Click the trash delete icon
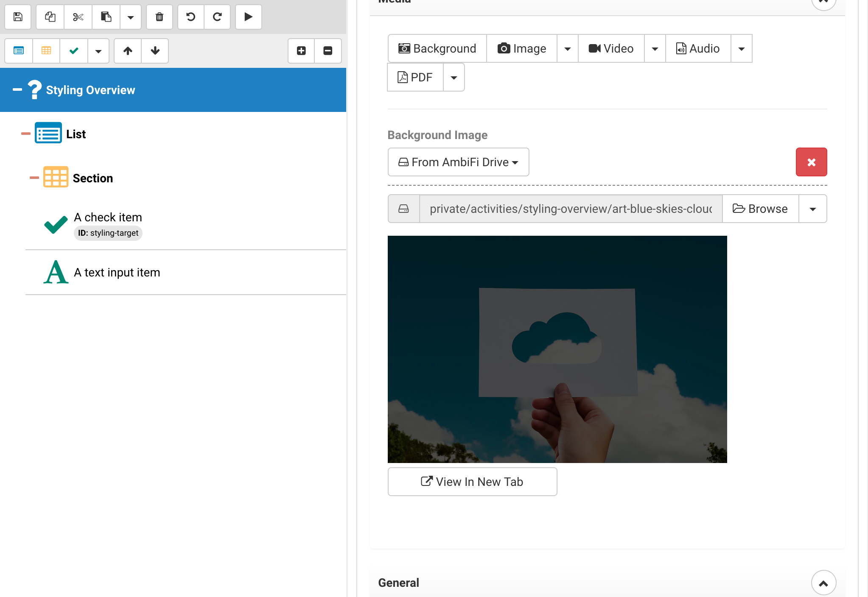This screenshot has width=868, height=597. (x=160, y=17)
